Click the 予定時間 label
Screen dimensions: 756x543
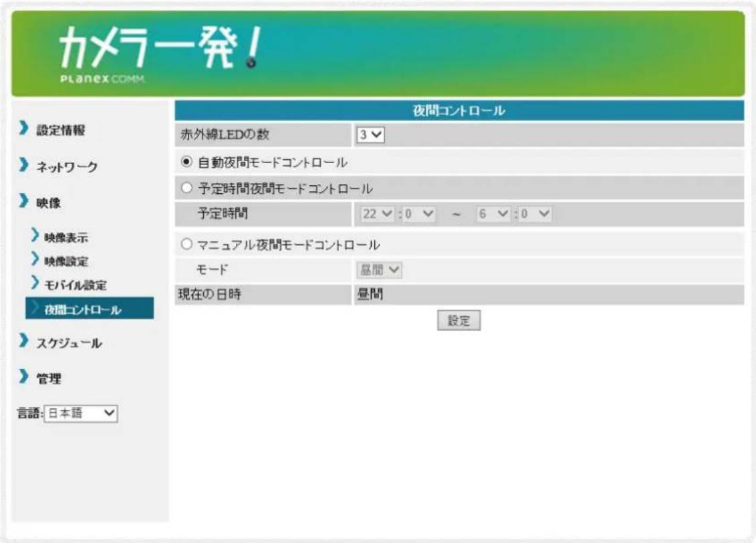click(x=223, y=213)
